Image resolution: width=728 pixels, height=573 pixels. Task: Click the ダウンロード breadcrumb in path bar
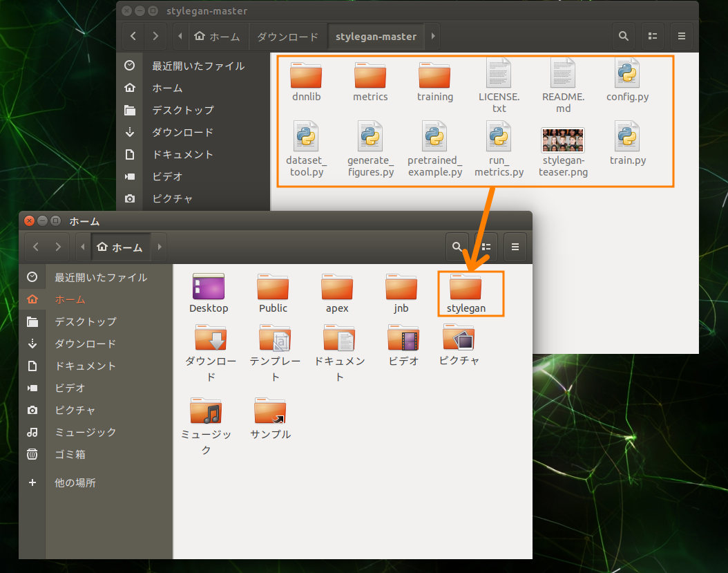click(x=287, y=36)
